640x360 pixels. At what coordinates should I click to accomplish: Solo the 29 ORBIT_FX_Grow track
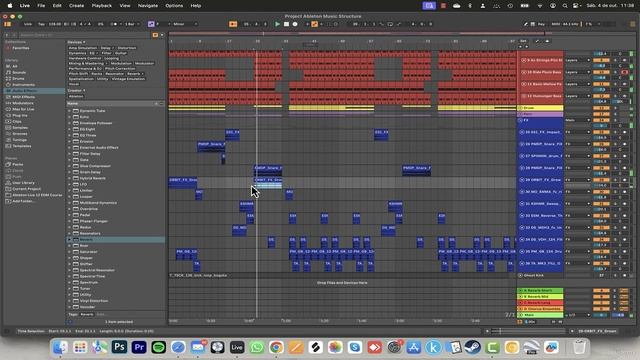[x=616, y=180]
